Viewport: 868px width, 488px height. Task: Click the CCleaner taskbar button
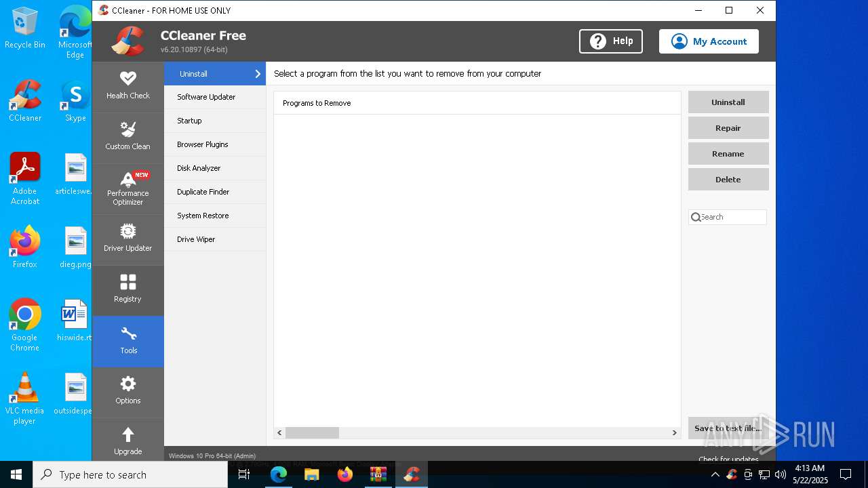click(412, 474)
